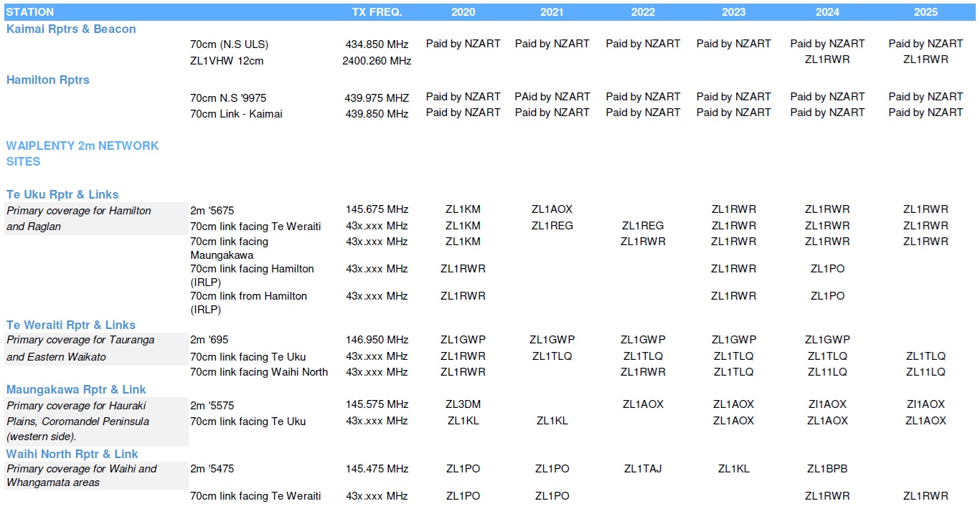Select the 2m '5575 row label
This screenshot has height=514, width=980.
coord(212,405)
